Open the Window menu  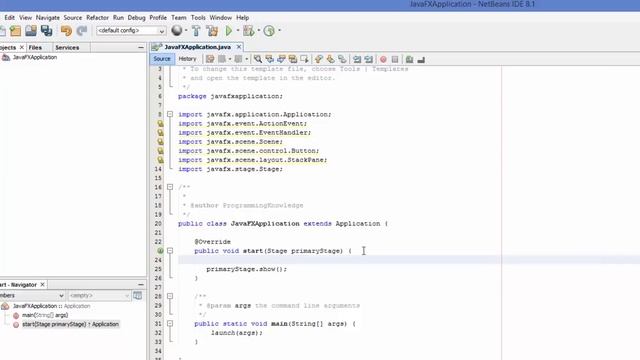tap(220, 18)
